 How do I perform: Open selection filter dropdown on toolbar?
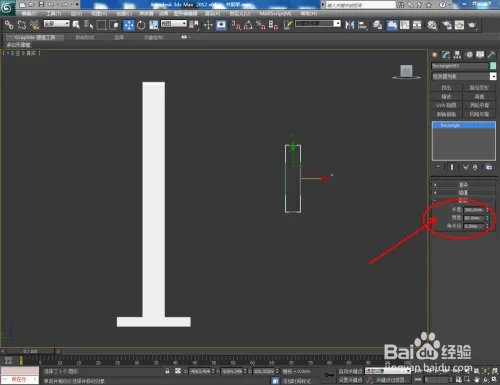click(57, 24)
